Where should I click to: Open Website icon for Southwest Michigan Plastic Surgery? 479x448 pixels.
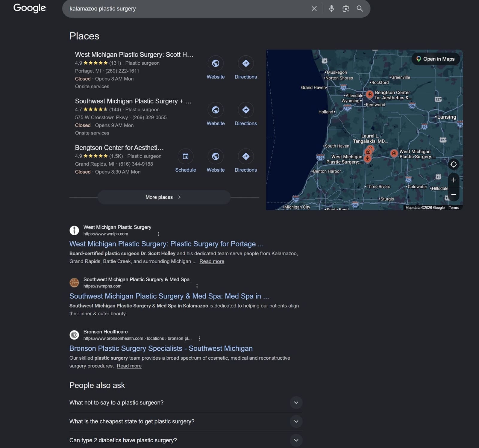coord(216,110)
